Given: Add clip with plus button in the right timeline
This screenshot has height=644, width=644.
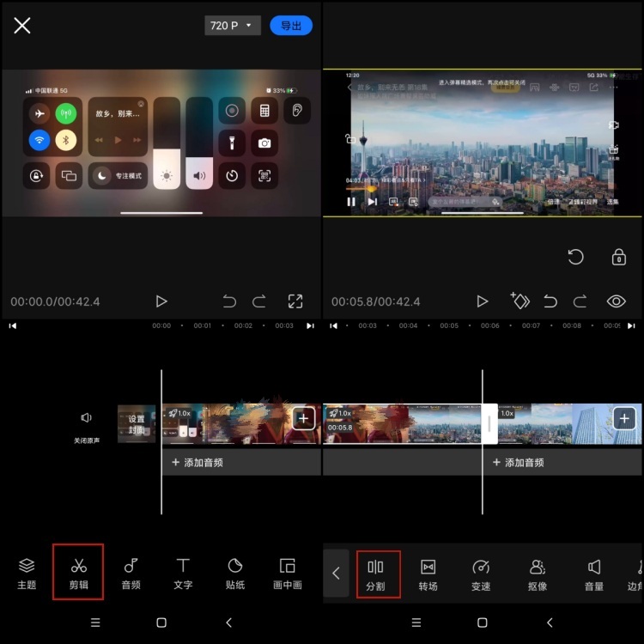Looking at the screenshot, I should pyautogui.click(x=624, y=418).
